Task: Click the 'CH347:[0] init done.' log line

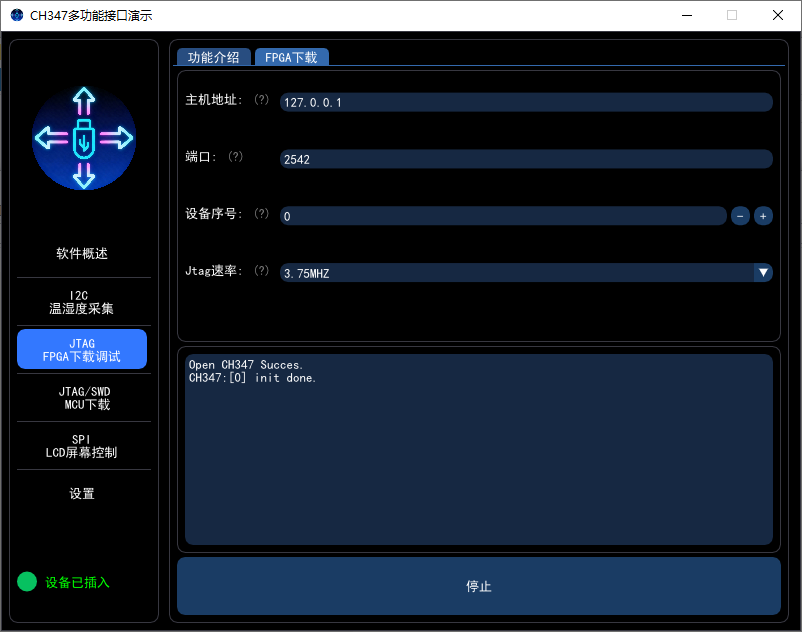Action: [x=253, y=378]
